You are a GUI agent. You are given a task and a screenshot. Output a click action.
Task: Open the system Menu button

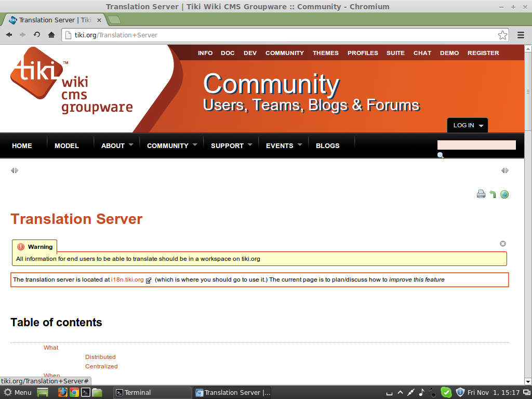tap(18, 393)
